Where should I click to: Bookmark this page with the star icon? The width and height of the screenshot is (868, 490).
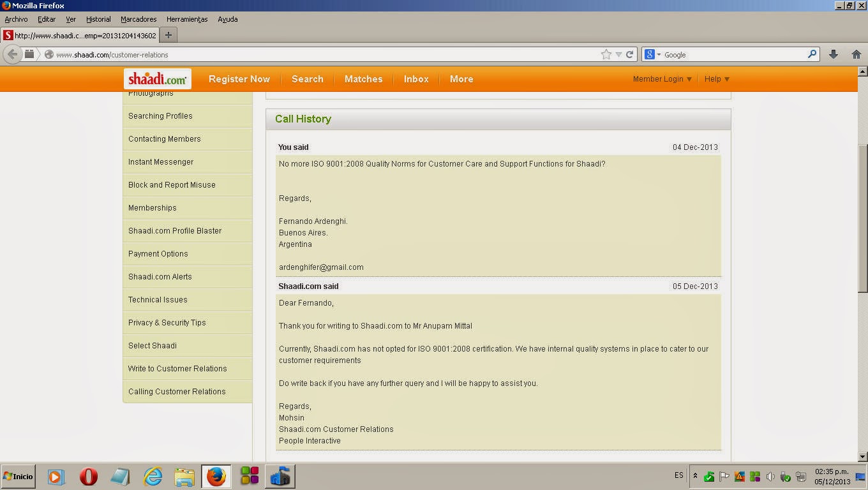(x=606, y=55)
